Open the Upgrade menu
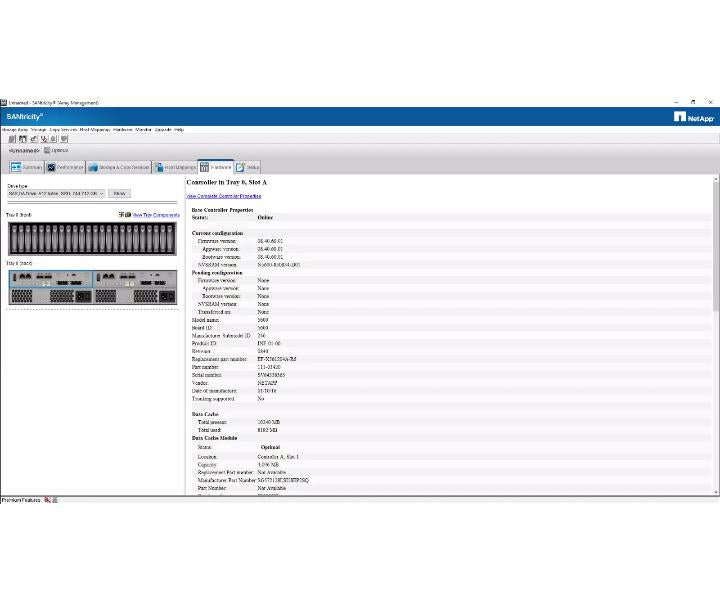The width and height of the screenshot is (720, 600). [x=163, y=130]
